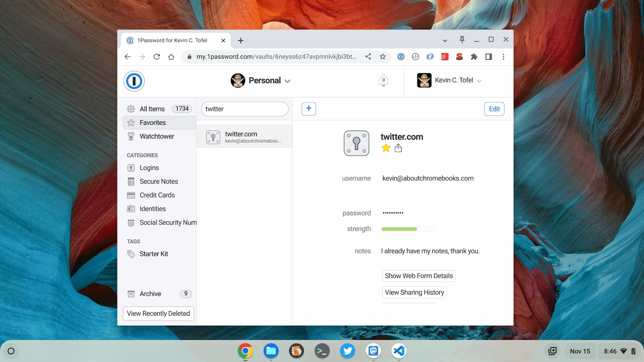Click the large twitter.com login icon
This screenshot has height=362, width=644.
[x=357, y=143]
